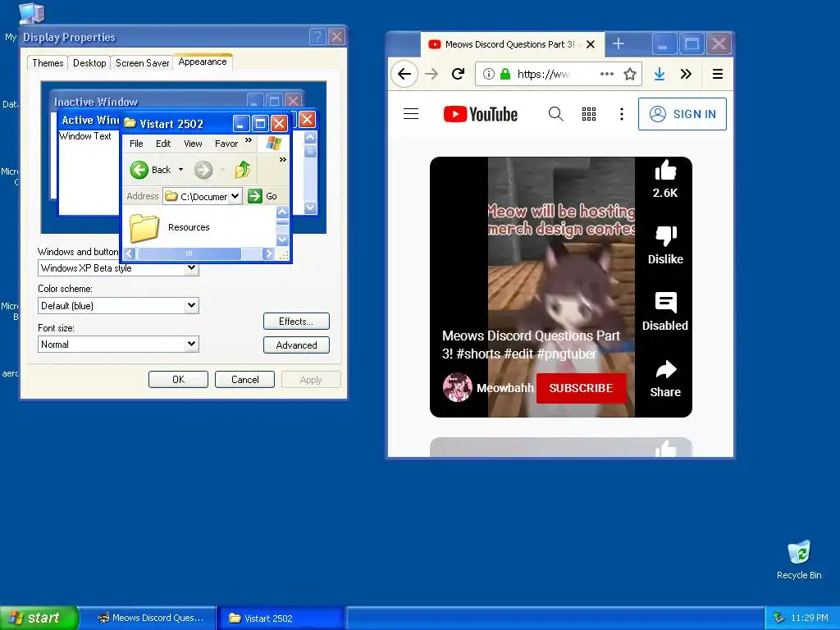
Task: Click the green Go button
Action: click(262, 196)
